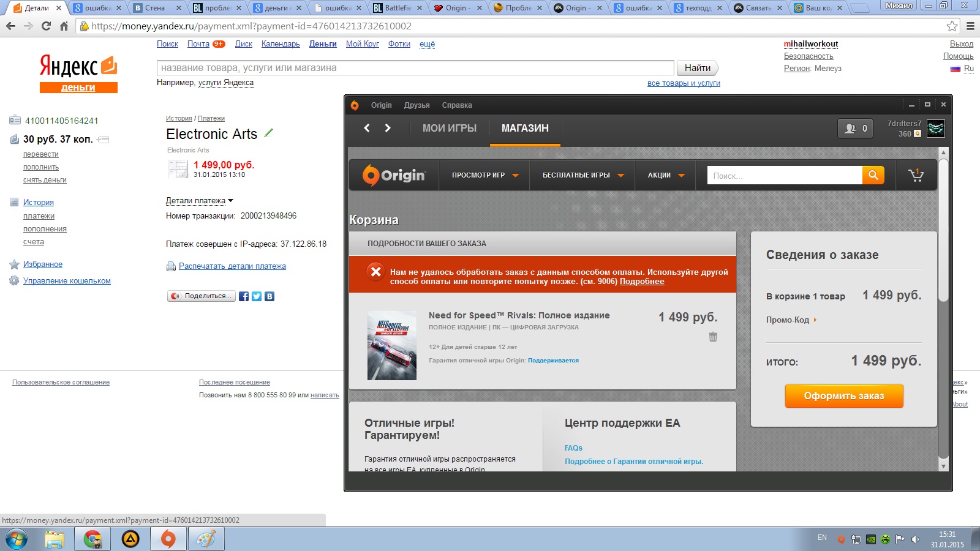Click Распечатать детали платежа link
Viewport: 980px width, 551px height.
click(232, 266)
